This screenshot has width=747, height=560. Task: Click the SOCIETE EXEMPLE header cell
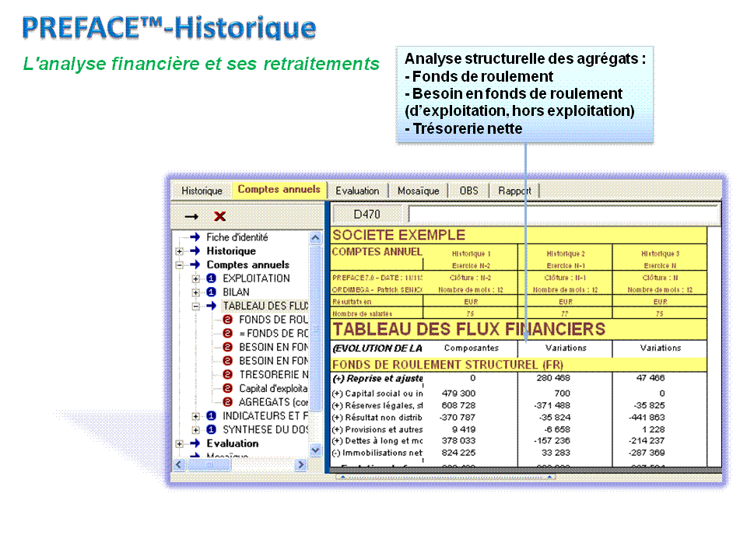tap(518, 236)
